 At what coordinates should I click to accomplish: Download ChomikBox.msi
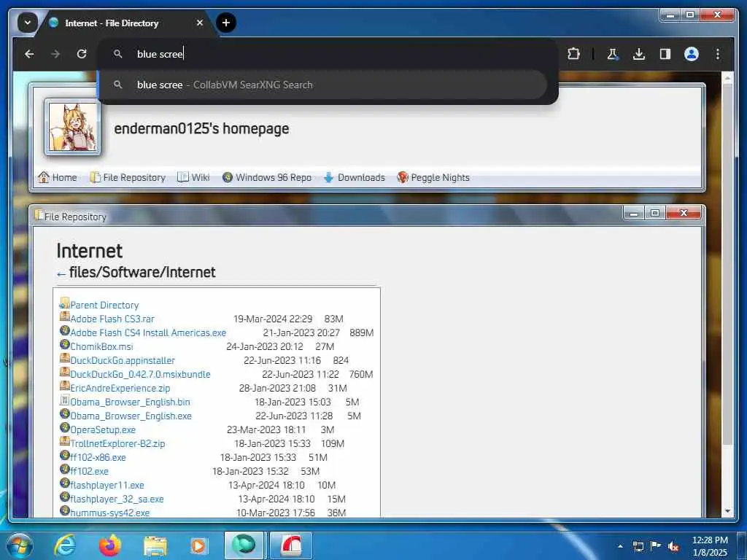click(101, 346)
